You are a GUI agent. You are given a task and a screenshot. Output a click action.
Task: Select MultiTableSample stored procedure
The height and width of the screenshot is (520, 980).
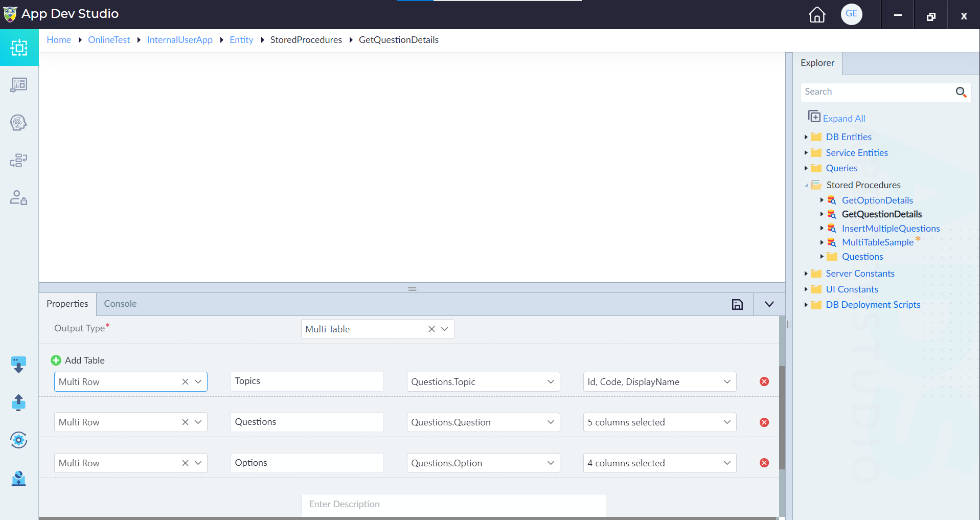878,242
